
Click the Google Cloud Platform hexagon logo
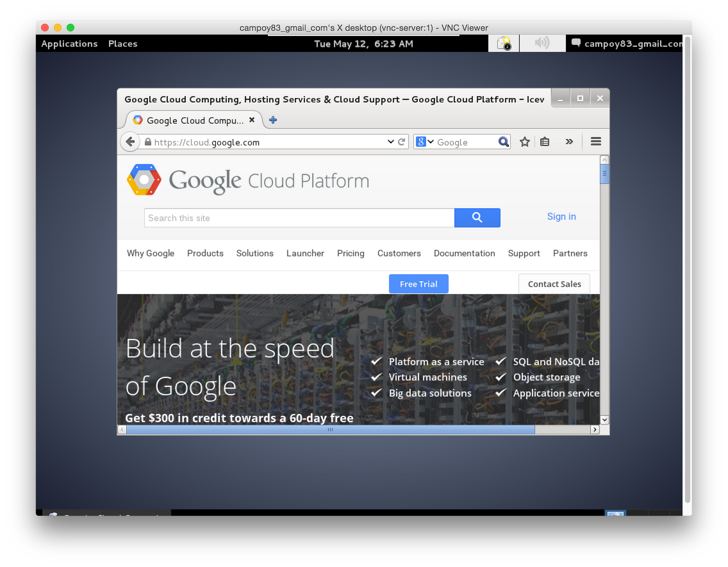(x=144, y=180)
